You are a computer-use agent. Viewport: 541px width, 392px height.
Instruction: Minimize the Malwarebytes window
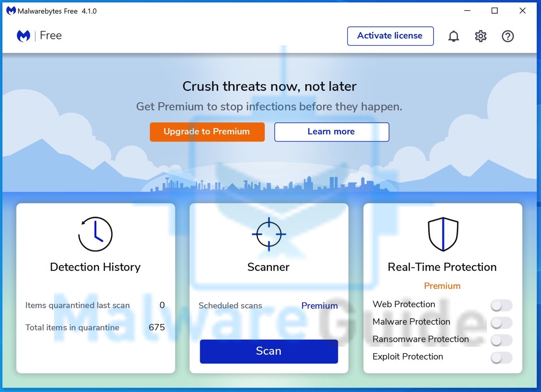467,11
